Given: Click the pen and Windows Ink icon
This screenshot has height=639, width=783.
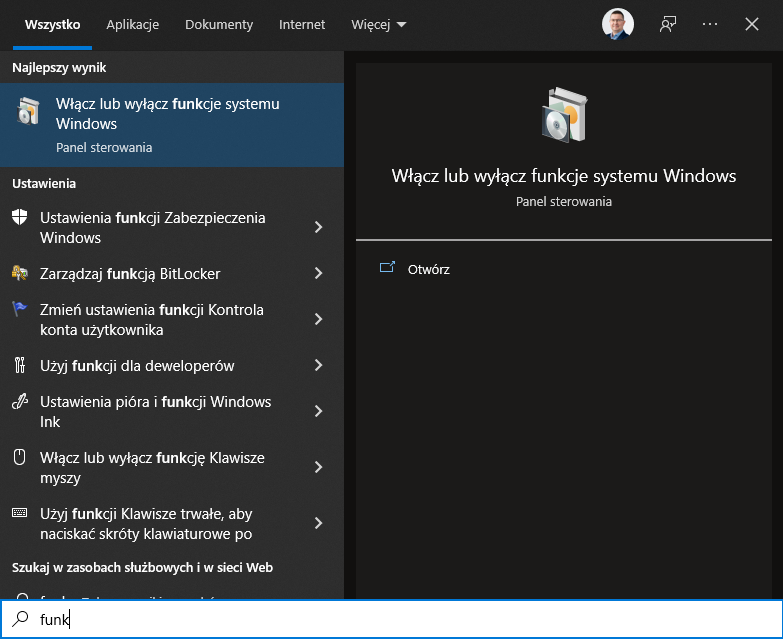Looking at the screenshot, I should (x=19, y=401).
